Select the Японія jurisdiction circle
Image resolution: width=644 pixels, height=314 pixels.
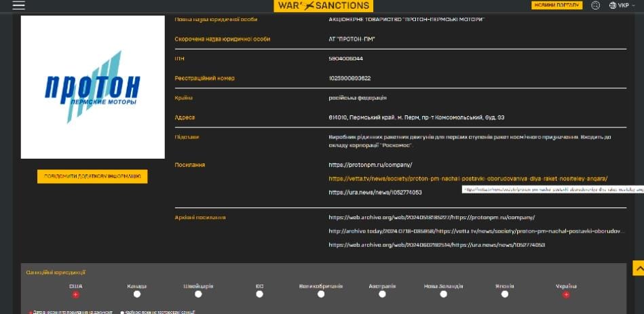coord(504,294)
